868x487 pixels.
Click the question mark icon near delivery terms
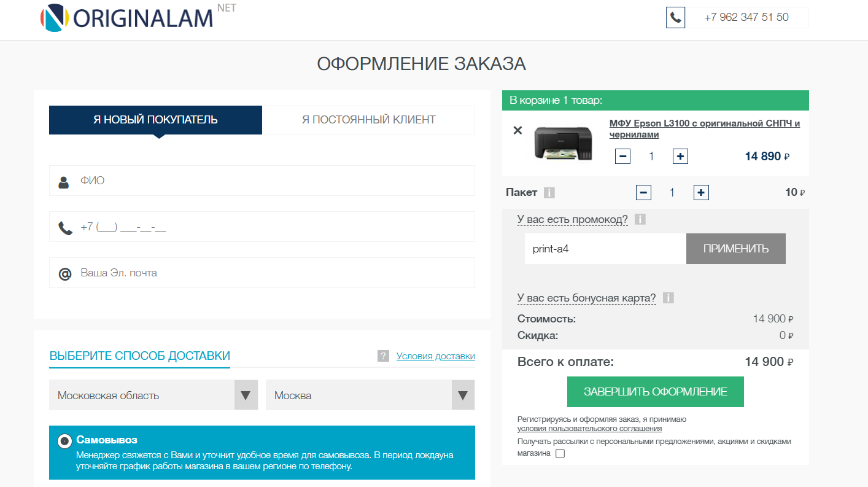tap(383, 356)
